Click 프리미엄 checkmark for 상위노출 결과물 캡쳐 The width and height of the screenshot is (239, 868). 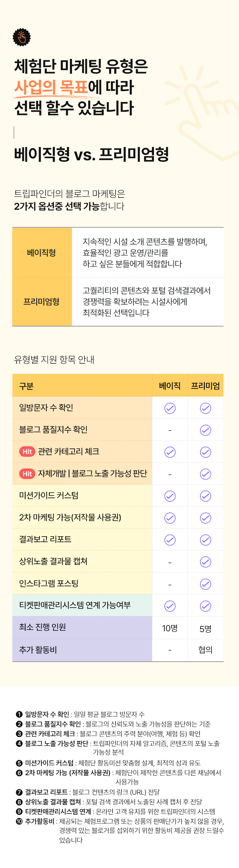tap(205, 562)
